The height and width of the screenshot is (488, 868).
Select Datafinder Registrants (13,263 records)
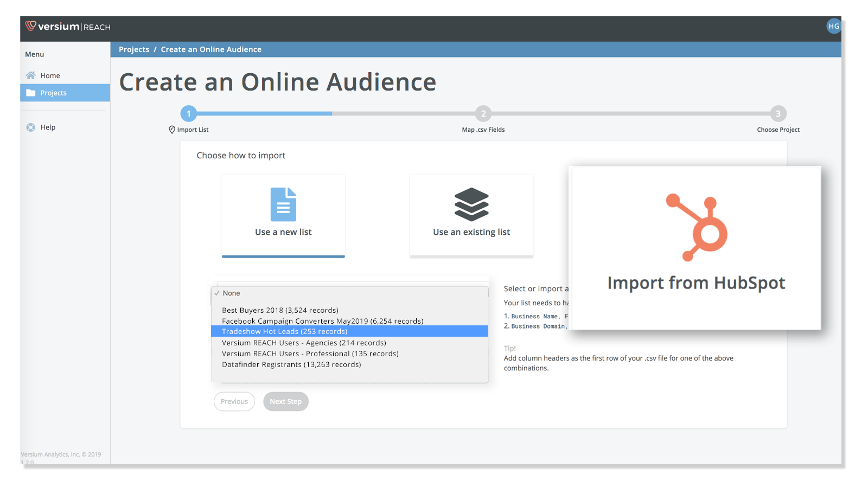point(349,364)
